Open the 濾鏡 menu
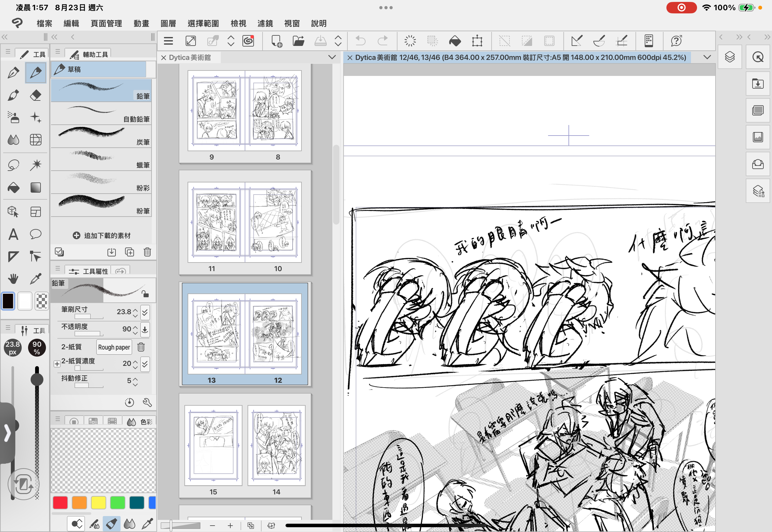Image resolution: width=772 pixels, height=532 pixels. pyautogui.click(x=265, y=23)
